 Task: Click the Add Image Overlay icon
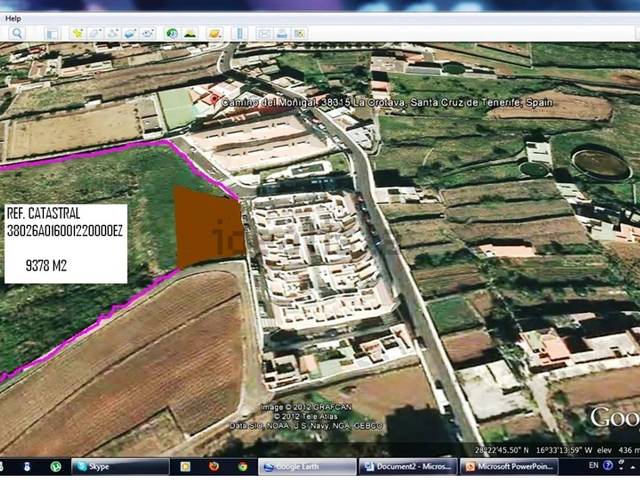point(130,34)
